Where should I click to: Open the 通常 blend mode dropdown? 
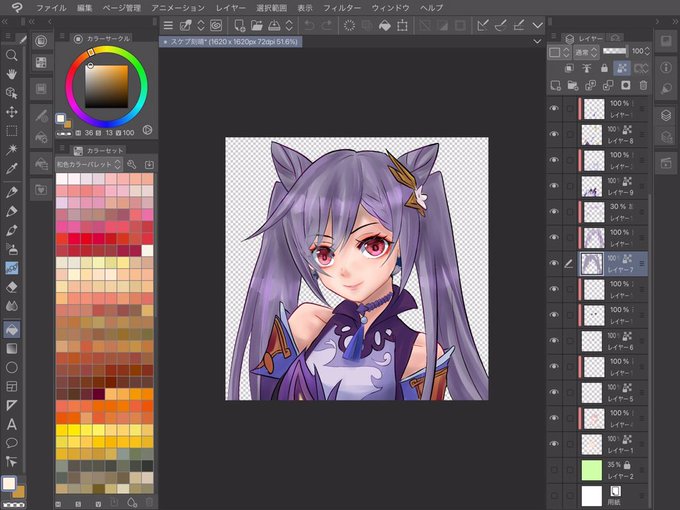tap(586, 52)
